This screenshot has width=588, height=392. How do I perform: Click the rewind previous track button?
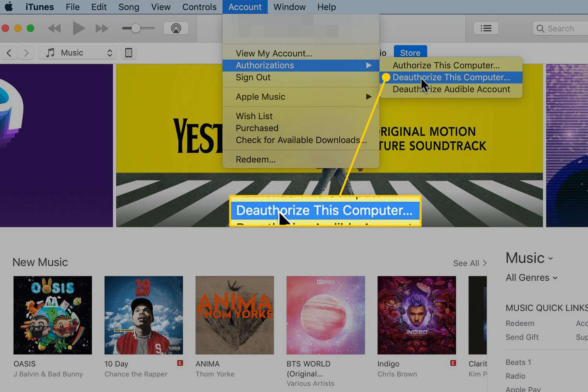point(54,28)
